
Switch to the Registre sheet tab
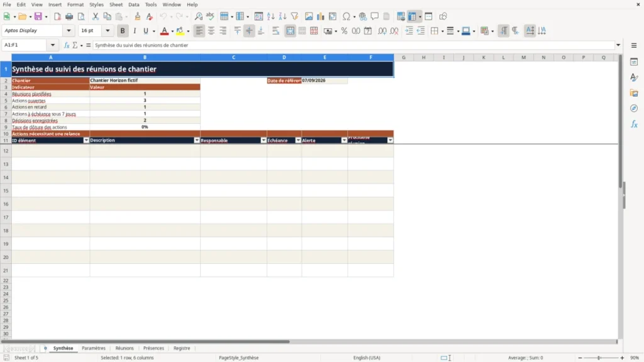coord(182,348)
